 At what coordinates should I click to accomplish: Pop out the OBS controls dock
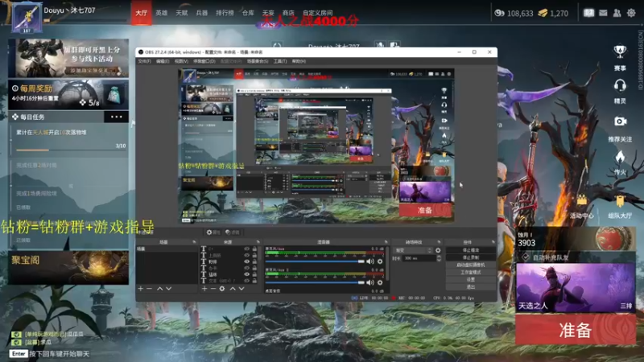(x=493, y=242)
